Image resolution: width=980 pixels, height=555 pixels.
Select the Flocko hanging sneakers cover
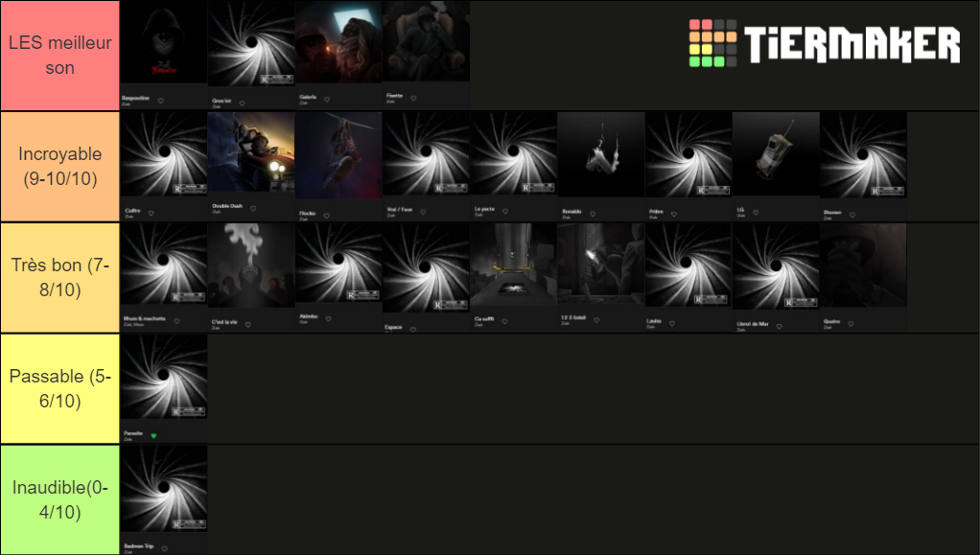[x=338, y=155]
